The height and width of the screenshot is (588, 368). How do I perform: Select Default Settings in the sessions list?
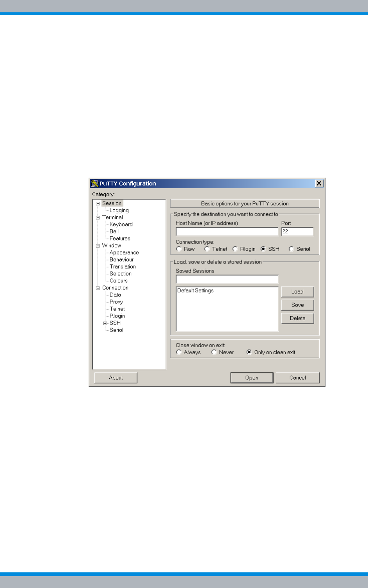tap(196, 290)
